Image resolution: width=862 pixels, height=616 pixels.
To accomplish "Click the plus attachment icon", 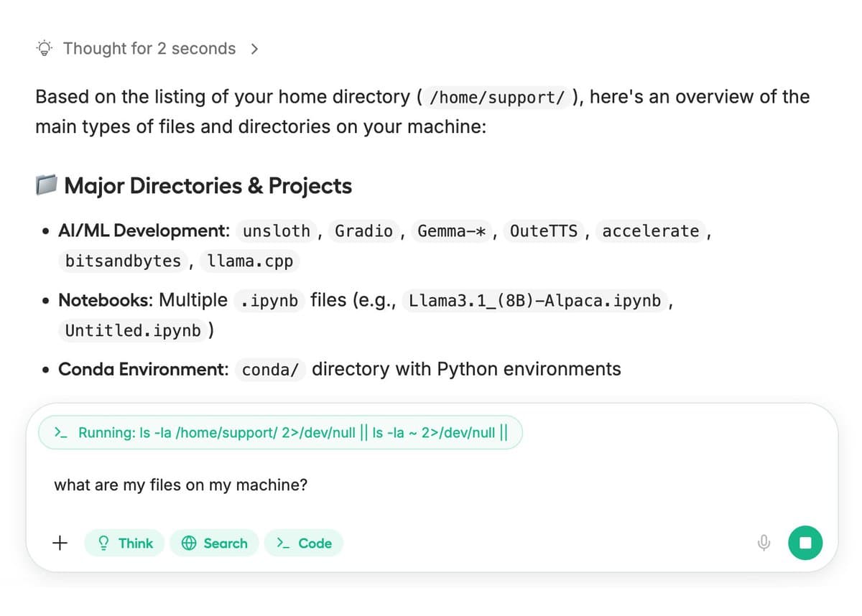I will (61, 543).
